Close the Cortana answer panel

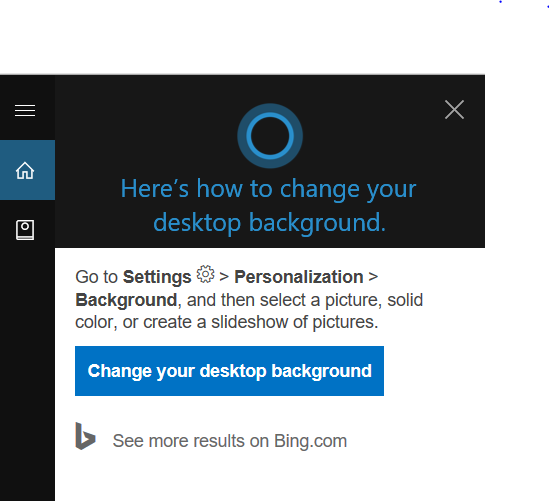coord(454,110)
